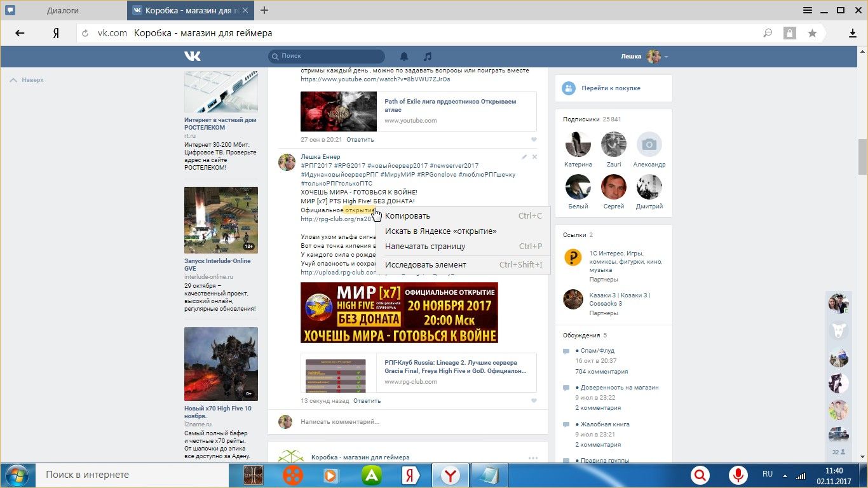The width and height of the screenshot is (868, 488).
Task: Open a new browser tab
Action: point(264,10)
